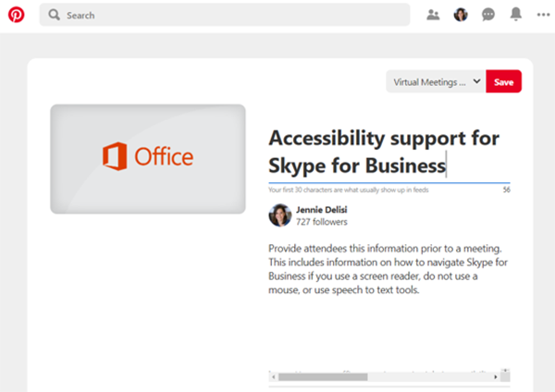Open the profile avatar in the header

pos(461,15)
